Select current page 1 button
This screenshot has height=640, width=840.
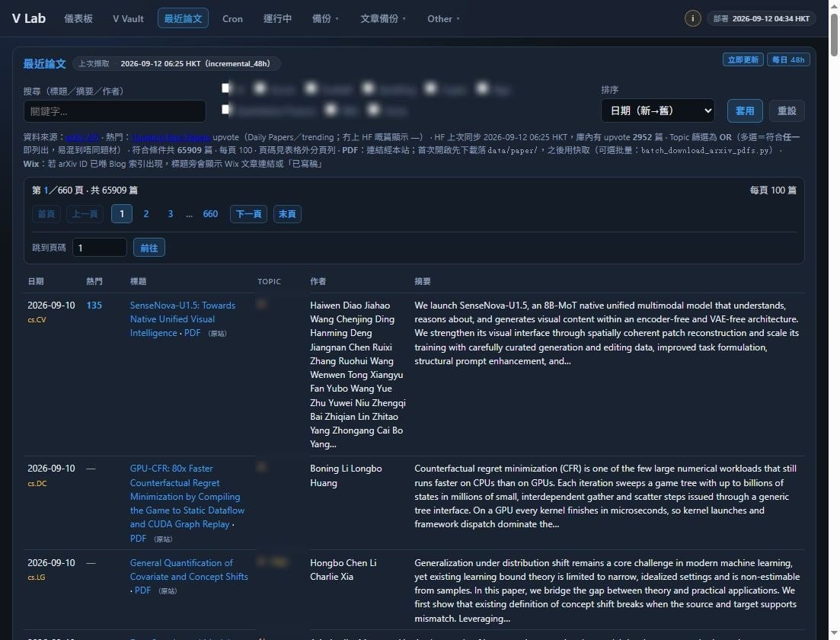coord(122,214)
